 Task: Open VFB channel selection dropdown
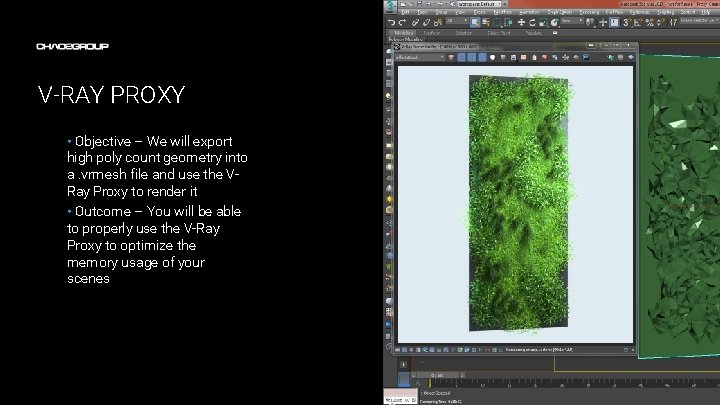pos(420,57)
